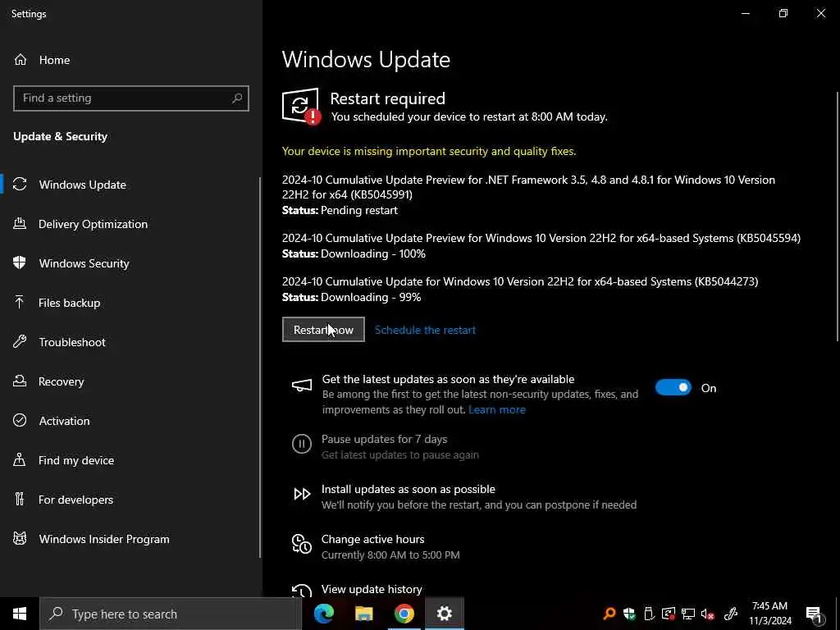
Task: Open the network tray icon
Action: (688, 614)
